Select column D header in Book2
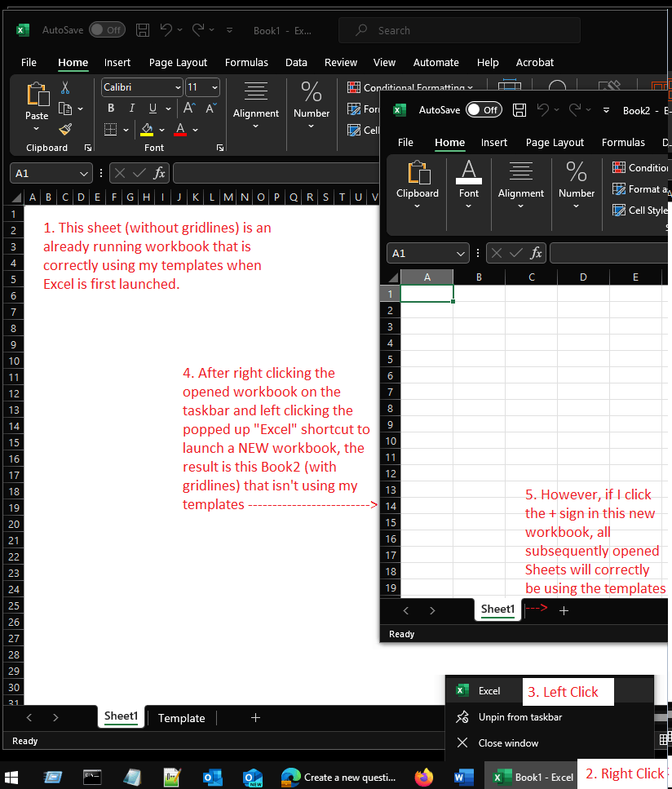The height and width of the screenshot is (789, 672). coord(583,277)
